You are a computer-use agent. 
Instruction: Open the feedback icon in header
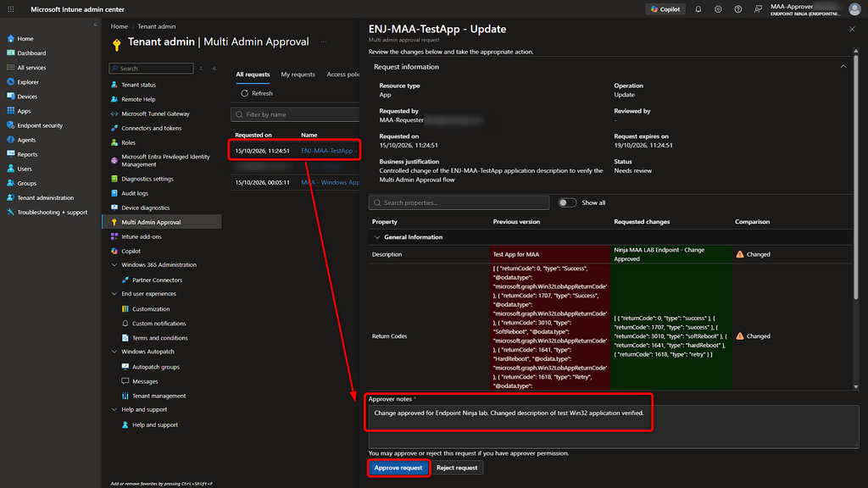(758, 9)
